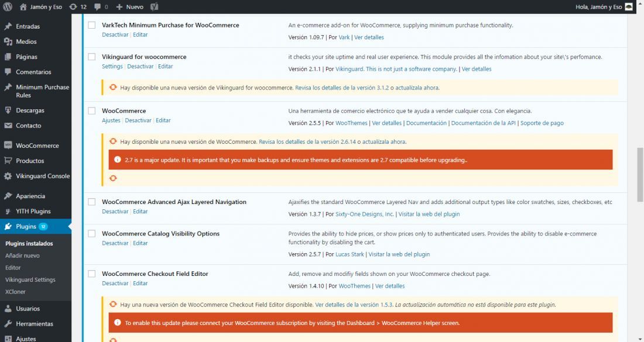Click the info icon in the 2.7 major update notice
Image resolution: width=644 pixels, height=342 pixels.
(x=118, y=160)
